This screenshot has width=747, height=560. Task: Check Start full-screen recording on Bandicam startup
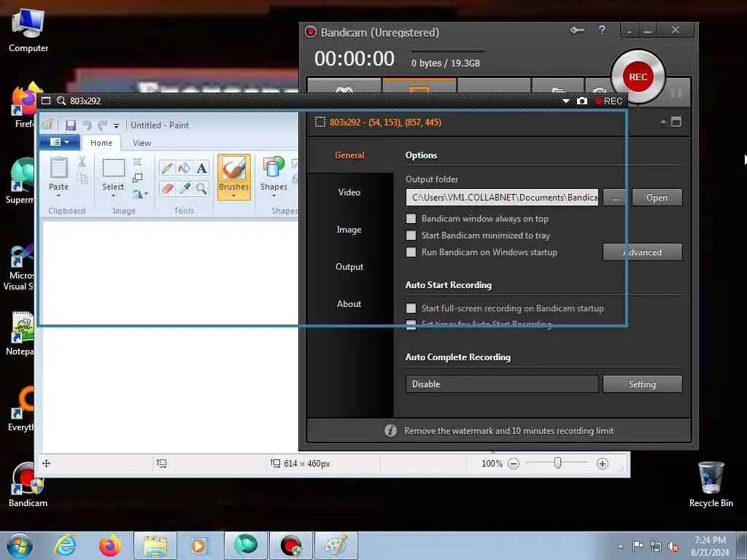(411, 308)
